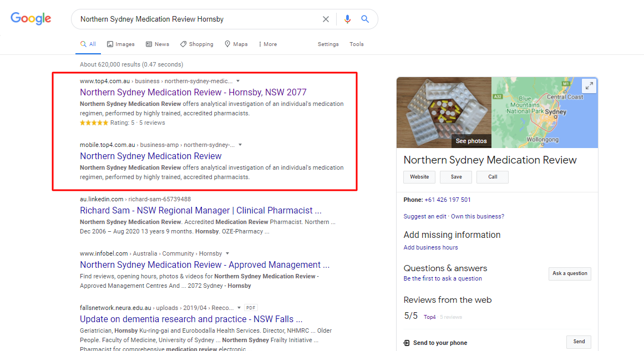This screenshot has width=644, height=351.
Task: Click the Ask a question button
Action: (570, 273)
